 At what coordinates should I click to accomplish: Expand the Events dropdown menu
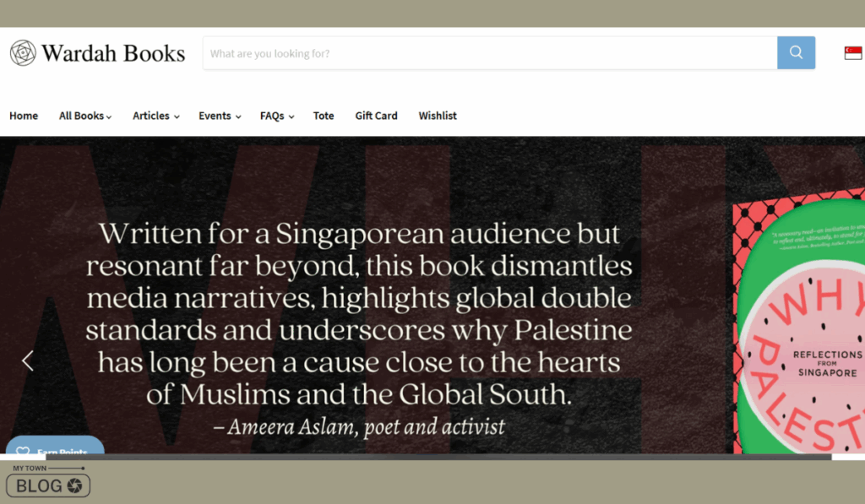[220, 116]
